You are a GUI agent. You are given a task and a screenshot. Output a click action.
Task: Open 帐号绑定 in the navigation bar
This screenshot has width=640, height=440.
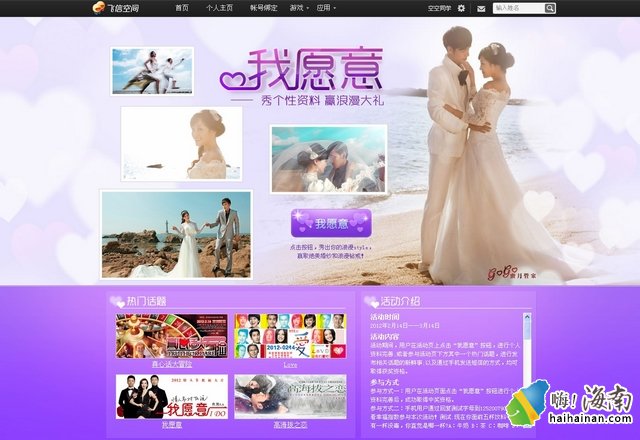click(264, 8)
